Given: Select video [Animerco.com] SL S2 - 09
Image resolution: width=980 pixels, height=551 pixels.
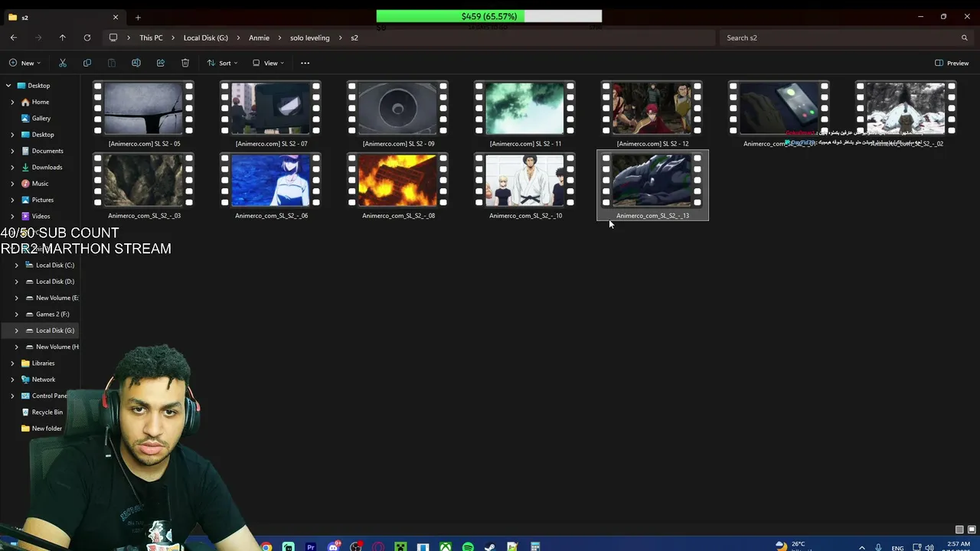Looking at the screenshot, I should [x=398, y=114].
